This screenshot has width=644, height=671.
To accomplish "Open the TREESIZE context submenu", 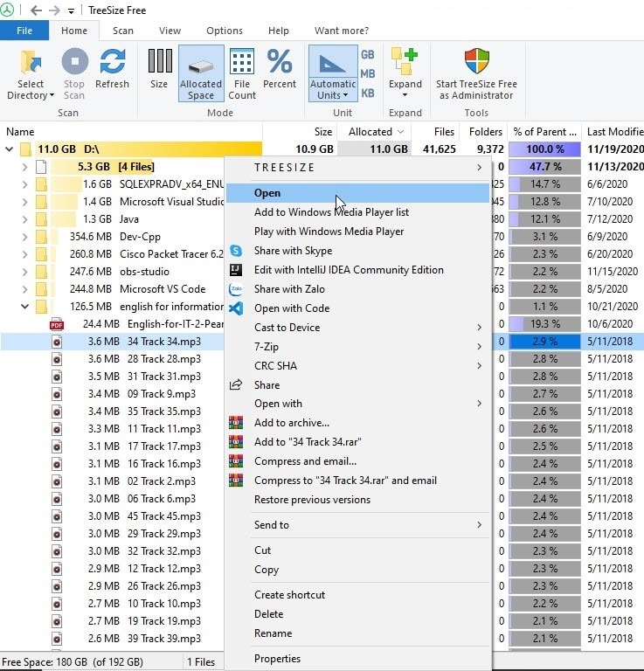I will tap(357, 168).
